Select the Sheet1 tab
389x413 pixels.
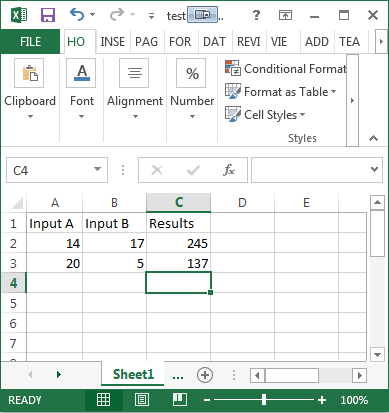[133, 374]
